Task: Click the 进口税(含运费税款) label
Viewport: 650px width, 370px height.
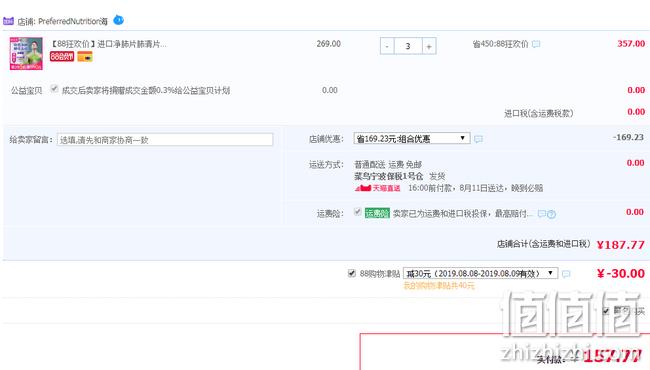Action: pos(538,113)
